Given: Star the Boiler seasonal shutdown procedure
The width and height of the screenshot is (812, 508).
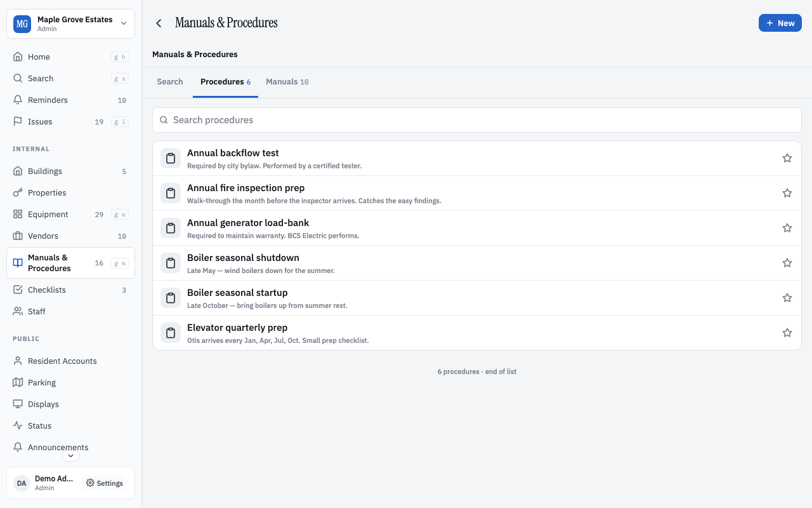Looking at the screenshot, I should tap(787, 263).
